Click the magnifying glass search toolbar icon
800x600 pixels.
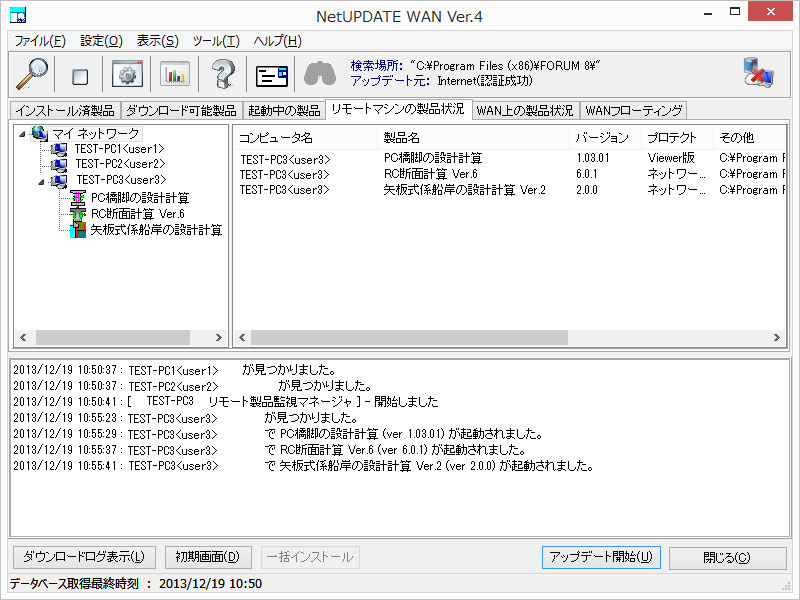32,74
